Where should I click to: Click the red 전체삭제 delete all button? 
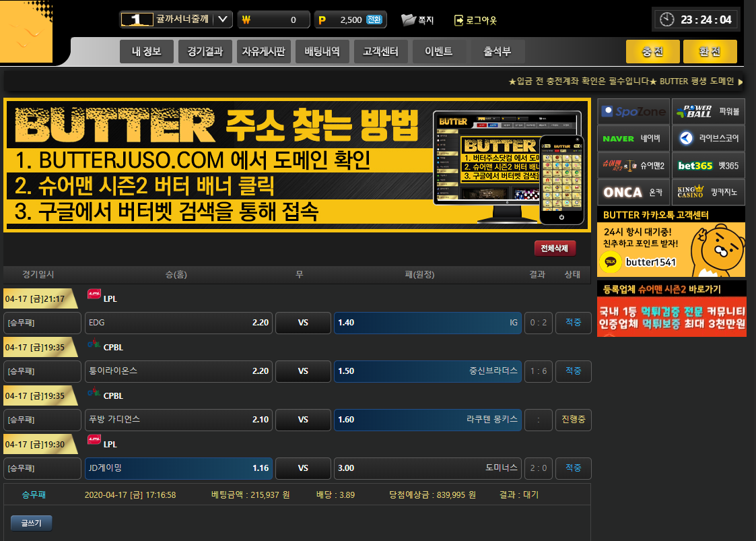[555, 249]
